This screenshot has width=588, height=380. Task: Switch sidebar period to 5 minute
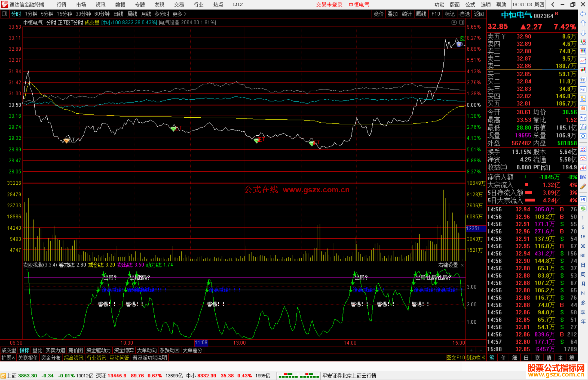(583, 227)
